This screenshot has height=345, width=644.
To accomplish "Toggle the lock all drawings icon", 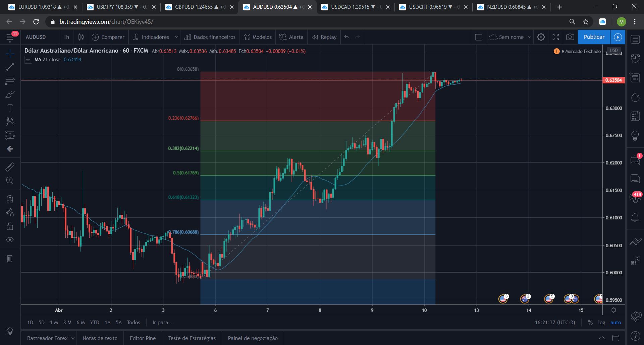I will (x=10, y=226).
